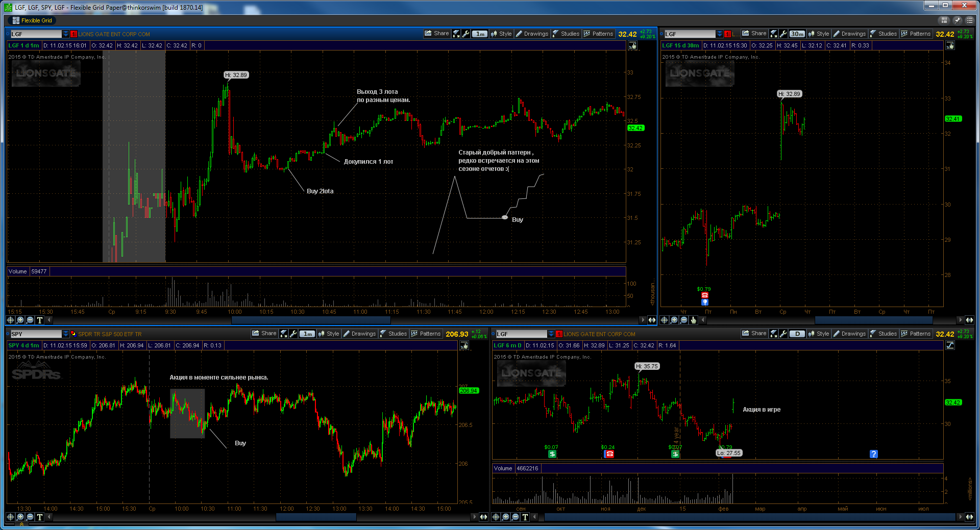Select text tool under LGF daily chart
Image resolution: width=980 pixels, height=530 pixels.
click(x=525, y=517)
